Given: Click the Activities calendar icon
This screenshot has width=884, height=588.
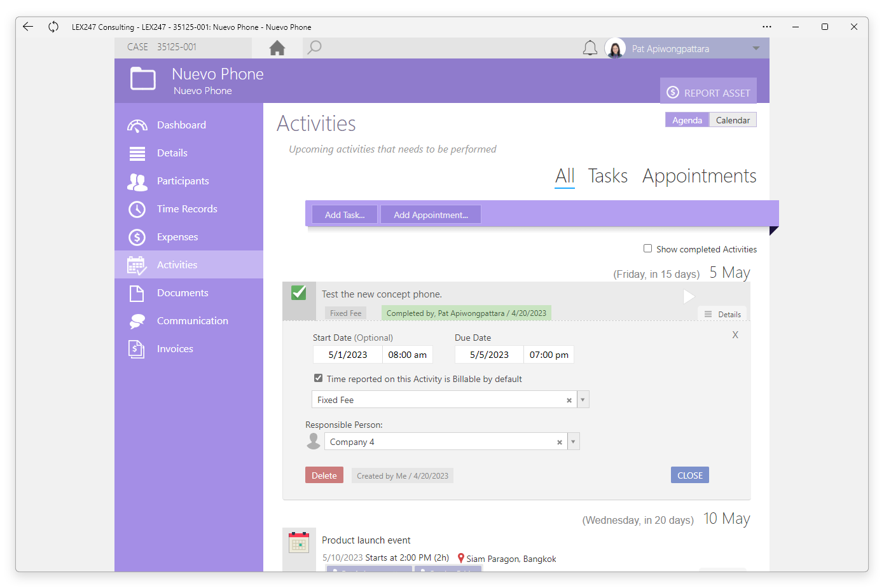Looking at the screenshot, I should (x=137, y=265).
